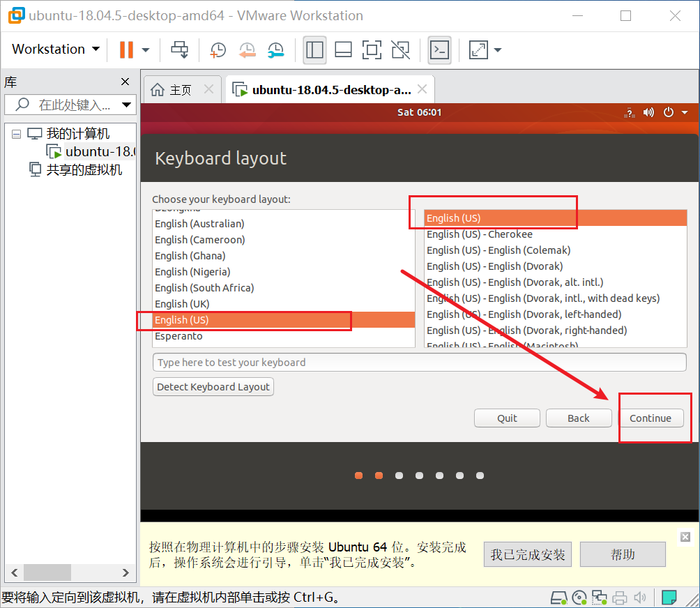Select English (US) in the left list
The image size is (700, 608).
[x=284, y=320]
